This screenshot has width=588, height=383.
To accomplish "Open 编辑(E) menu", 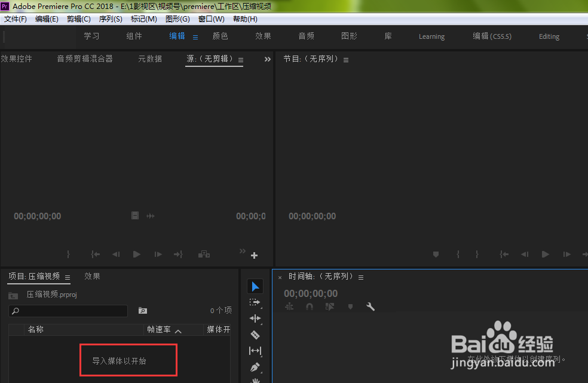I will coord(47,19).
